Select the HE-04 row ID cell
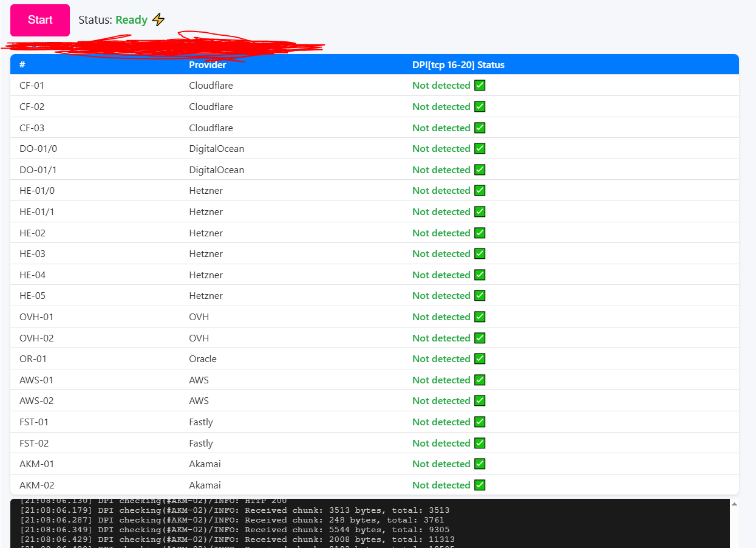756x548 pixels. pos(33,275)
